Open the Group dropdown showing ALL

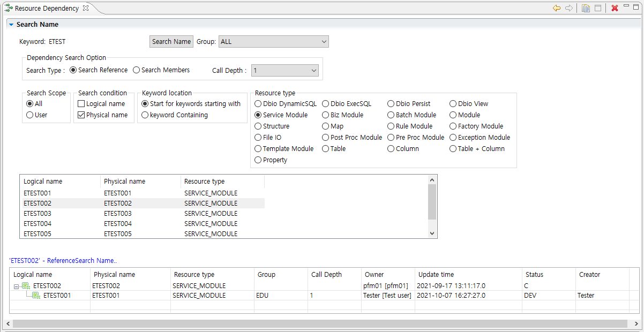(x=273, y=42)
